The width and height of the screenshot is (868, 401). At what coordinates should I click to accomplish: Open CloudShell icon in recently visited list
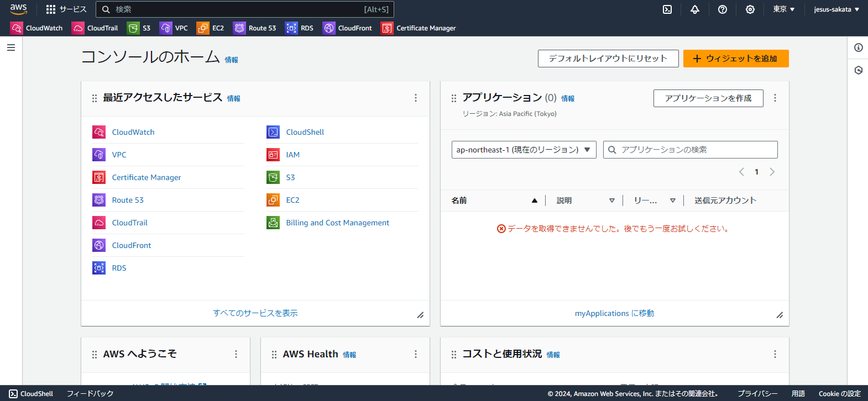273,132
